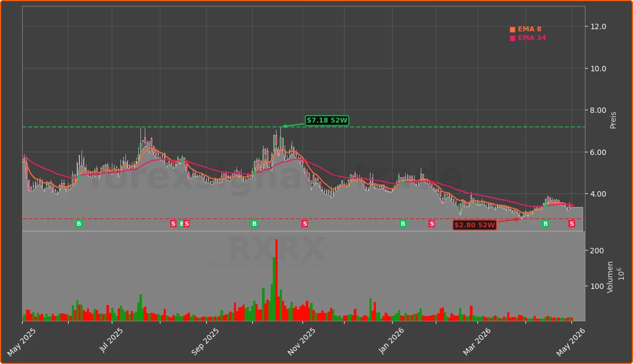Click the May 2026 date label

click(570, 342)
